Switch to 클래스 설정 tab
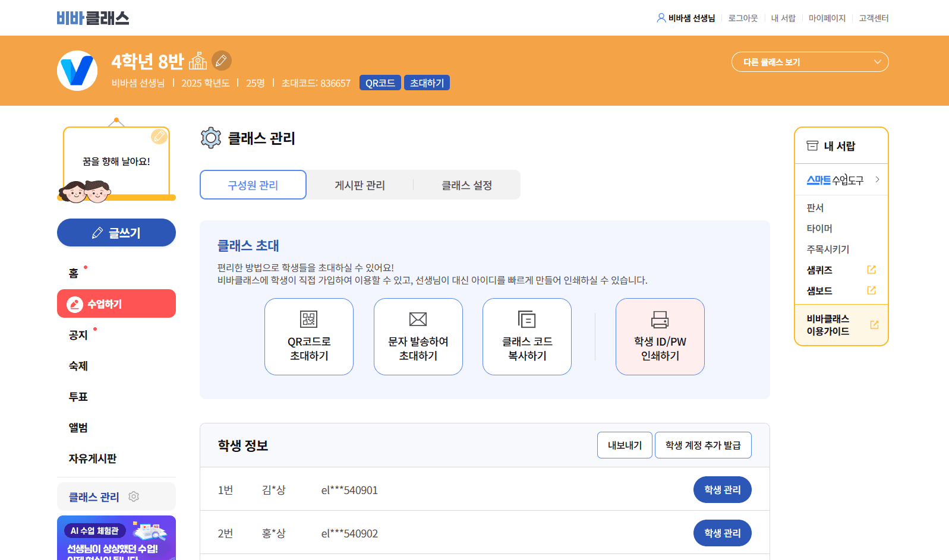 pos(467,185)
